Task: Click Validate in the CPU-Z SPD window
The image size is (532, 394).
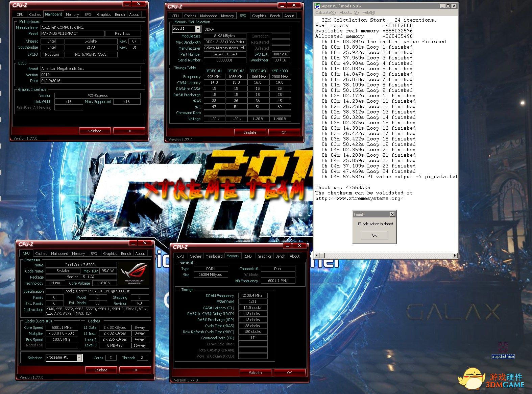Action: pyautogui.click(x=250, y=132)
